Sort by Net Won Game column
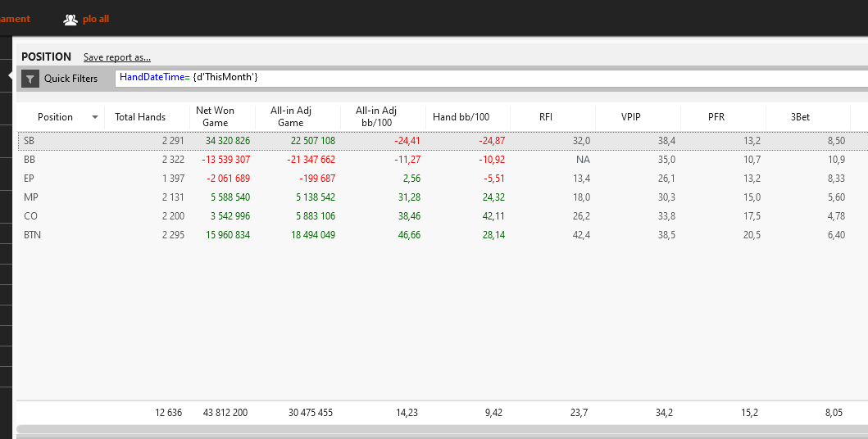 216,116
